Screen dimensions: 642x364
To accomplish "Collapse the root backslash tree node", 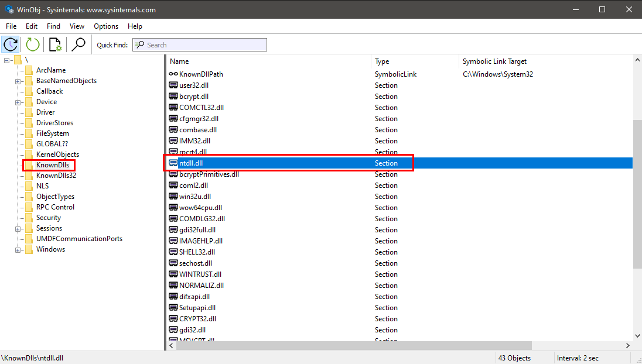I will (6, 60).
